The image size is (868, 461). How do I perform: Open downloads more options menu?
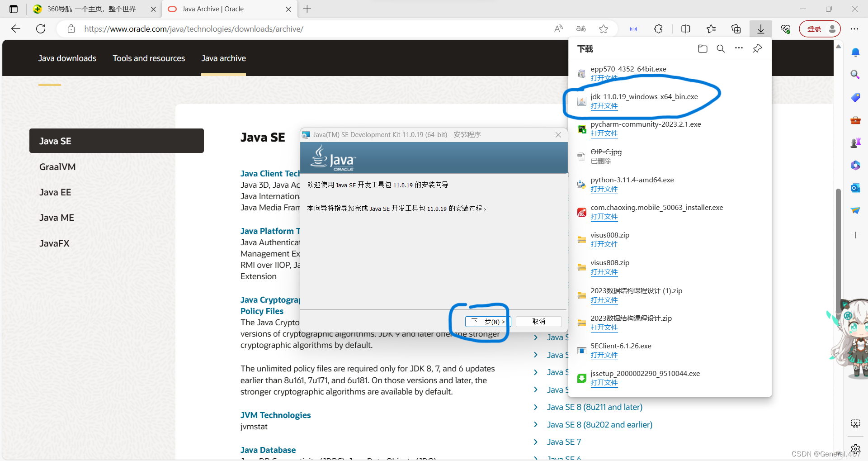(739, 48)
